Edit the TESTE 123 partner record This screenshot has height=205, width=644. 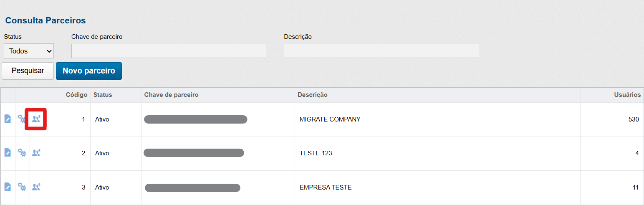point(8,153)
